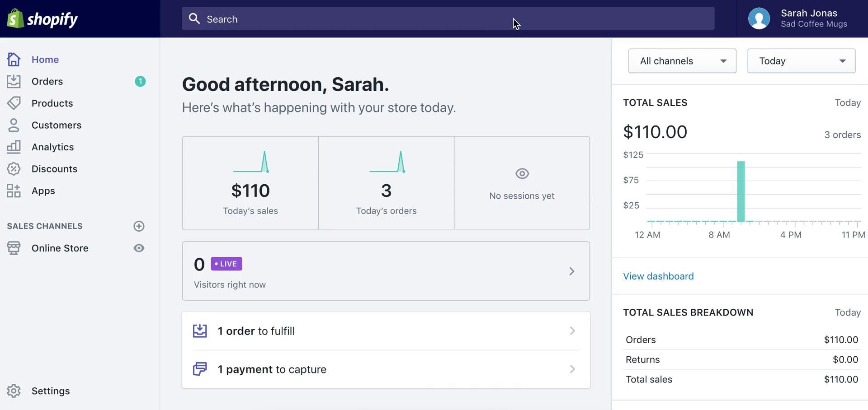Click the Analytics bar chart icon
The height and width of the screenshot is (410, 868).
[14, 147]
